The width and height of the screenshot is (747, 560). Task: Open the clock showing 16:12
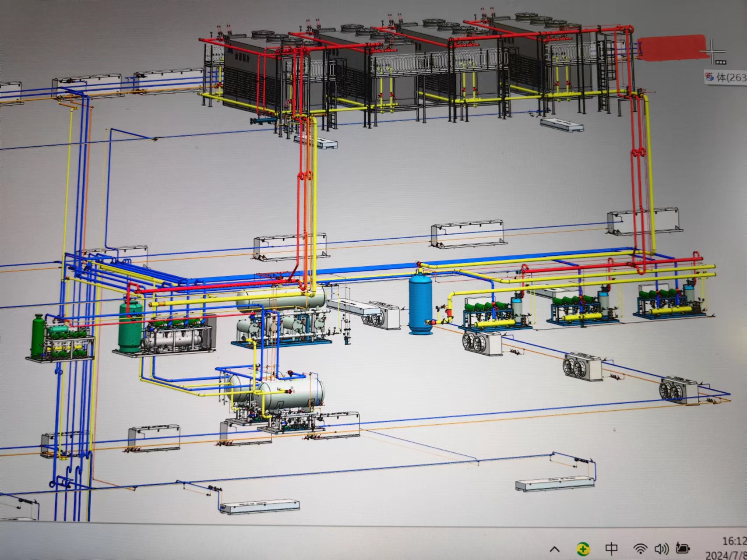point(735,541)
